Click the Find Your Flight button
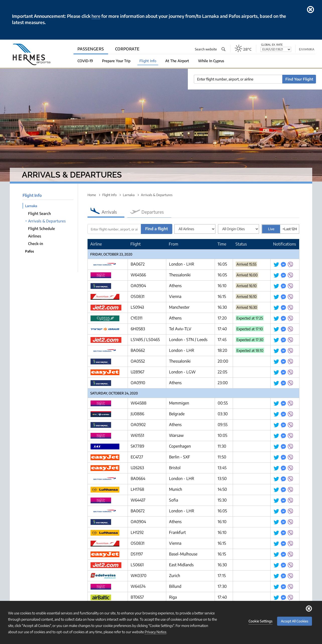The image size is (322, 644). pyautogui.click(x=299, y=79)
